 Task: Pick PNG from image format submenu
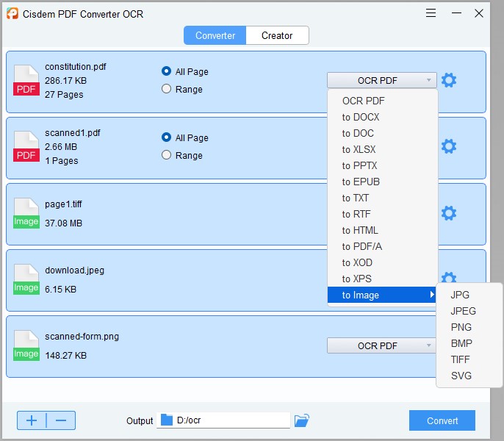[x=461, y=327]
